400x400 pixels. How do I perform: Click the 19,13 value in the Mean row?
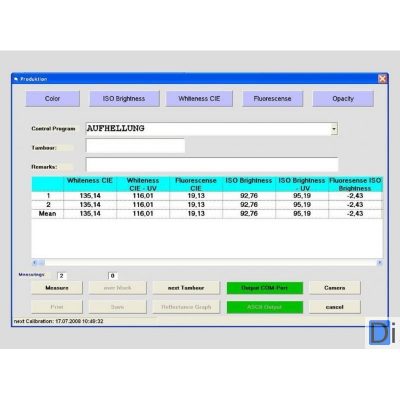pos(196,214)
